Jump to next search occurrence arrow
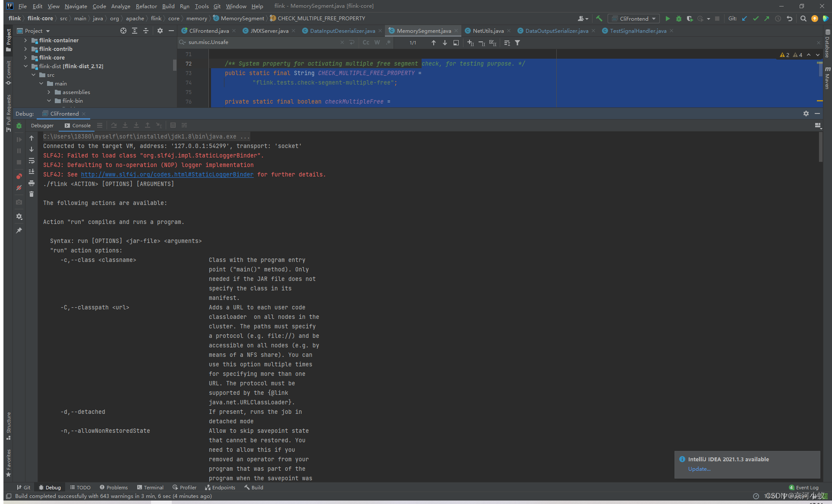The width and height of the screenshot is (832, 504). coord(445,43)
